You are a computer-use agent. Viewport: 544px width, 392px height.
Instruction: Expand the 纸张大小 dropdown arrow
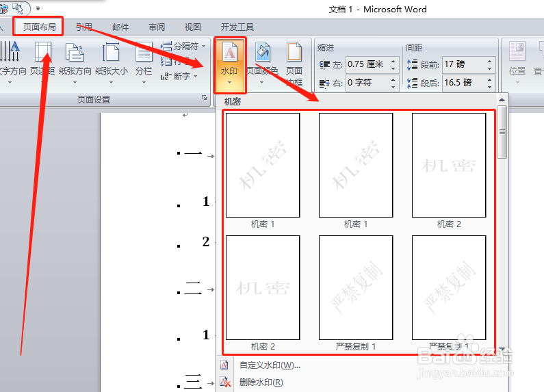(111, 83)
